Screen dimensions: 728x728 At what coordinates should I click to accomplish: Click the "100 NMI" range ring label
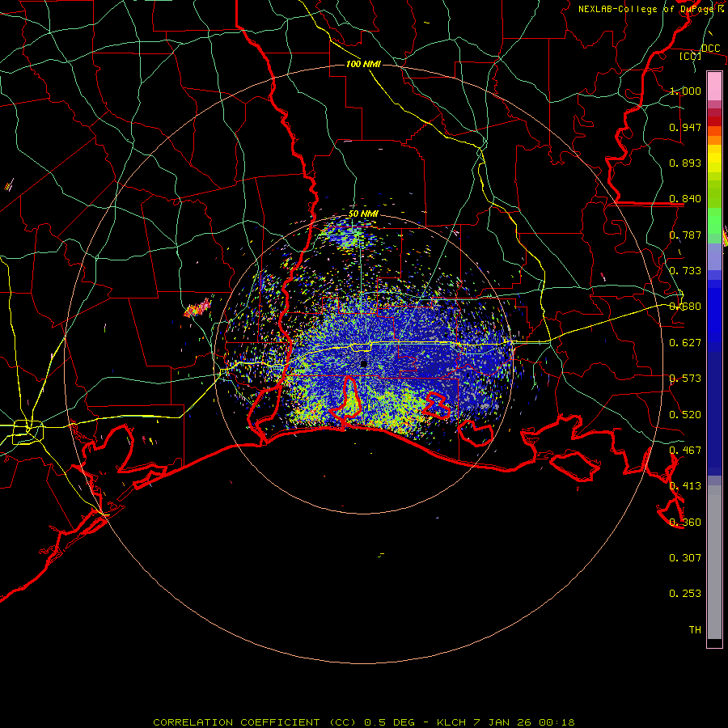pyautogui.click(x=363, y=64)
